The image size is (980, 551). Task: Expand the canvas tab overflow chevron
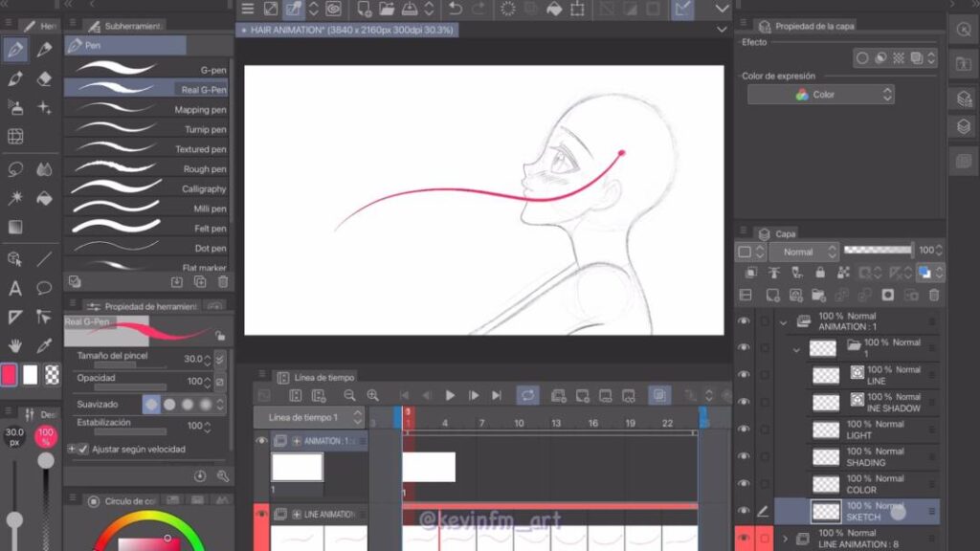(x=722, y=30)
